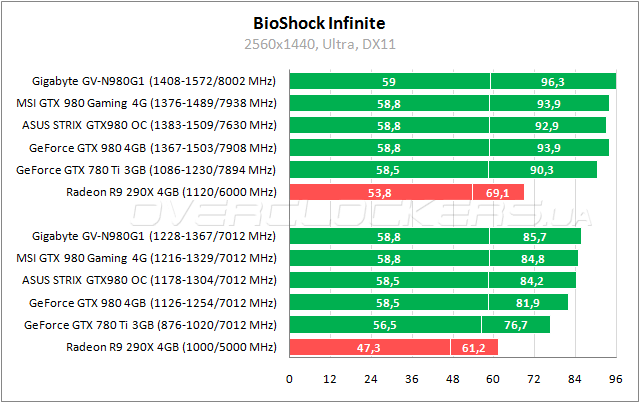Click the green bar segment showing 96,3

pos(553,81)
